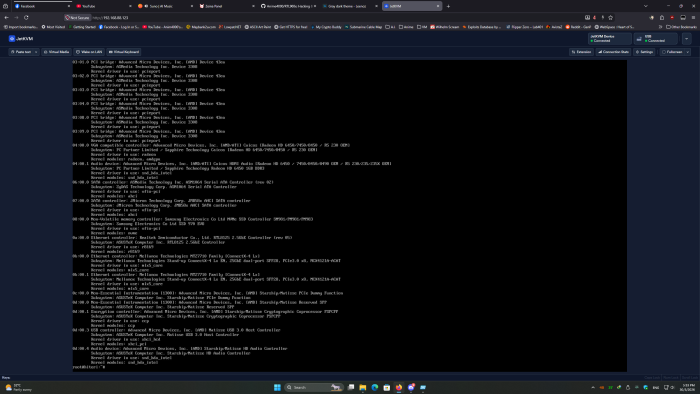Screen dimensions: 700x394
Task: Open the Exploits Database bookmark
Action: (x=482, y=27)
